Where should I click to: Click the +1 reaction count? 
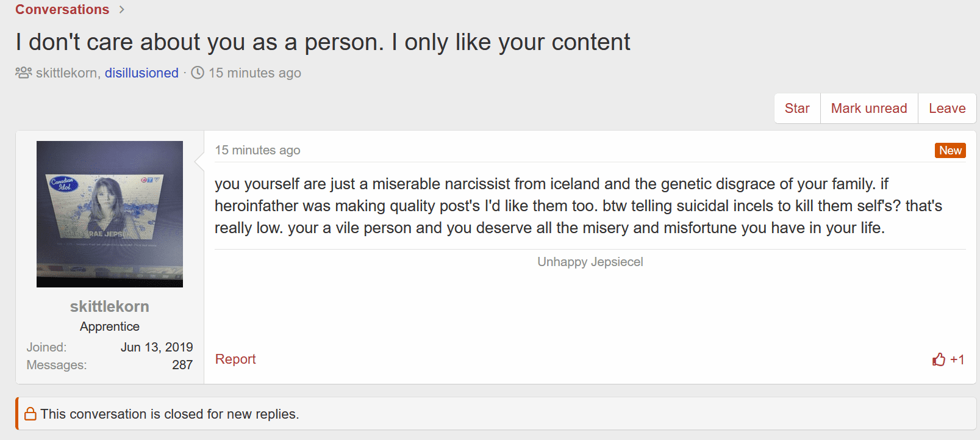coord(957,359)
